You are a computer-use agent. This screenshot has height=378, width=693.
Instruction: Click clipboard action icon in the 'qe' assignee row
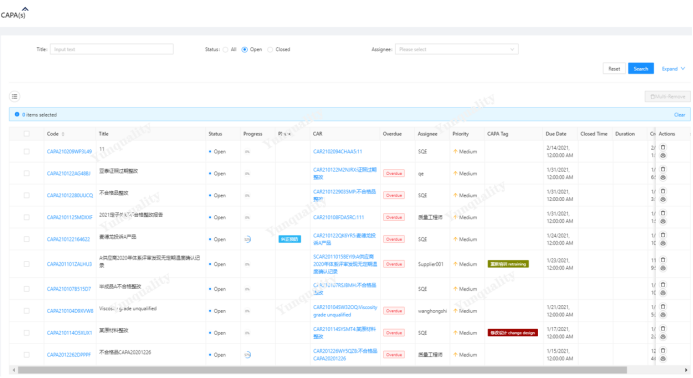(x=663, y=169)
